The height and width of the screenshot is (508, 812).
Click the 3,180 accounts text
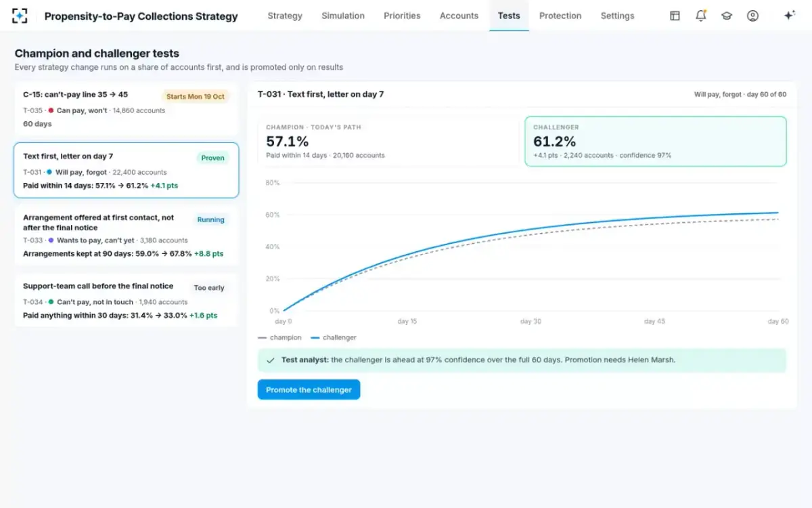[x=164, y=240]
